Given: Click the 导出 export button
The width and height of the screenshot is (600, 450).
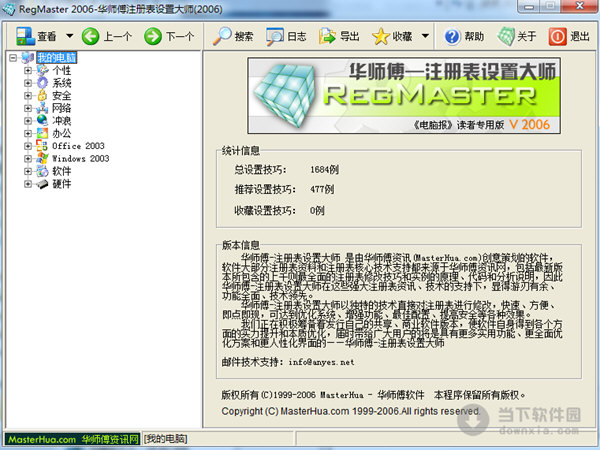Looking at the screenshot, I should click(x=339, y=36).
